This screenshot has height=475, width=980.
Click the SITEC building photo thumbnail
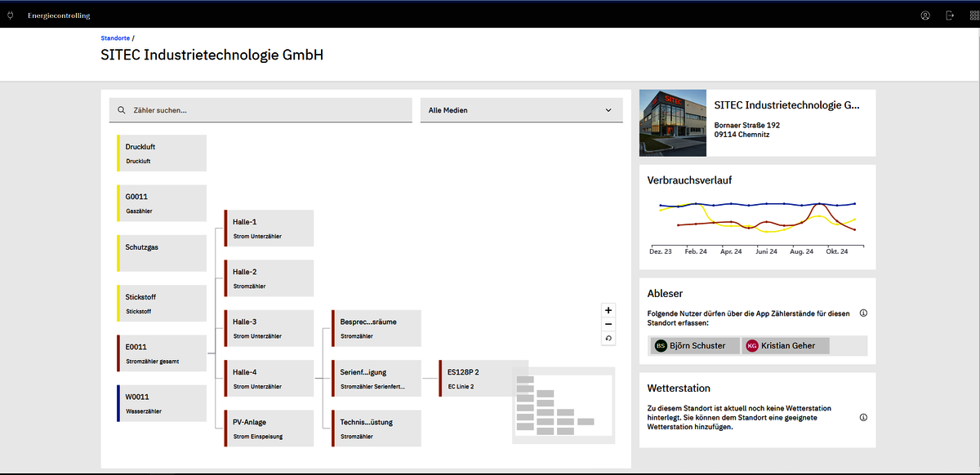click(671, 122)
